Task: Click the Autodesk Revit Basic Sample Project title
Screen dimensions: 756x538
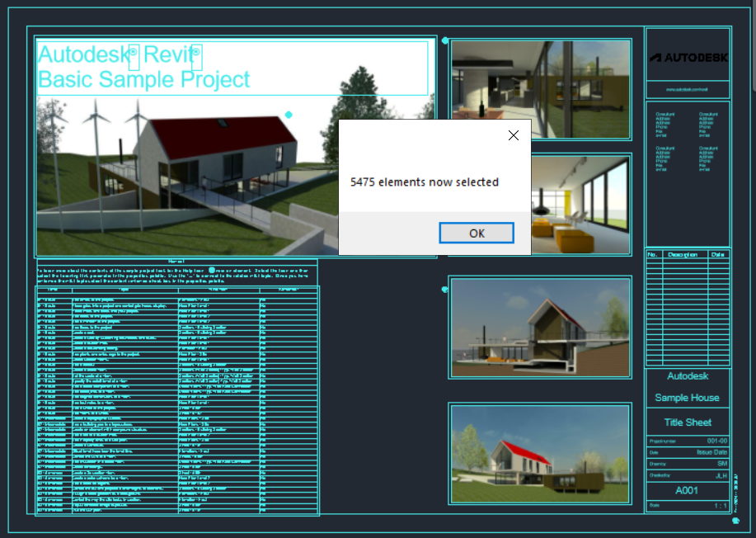Action: tap(143, 67)
